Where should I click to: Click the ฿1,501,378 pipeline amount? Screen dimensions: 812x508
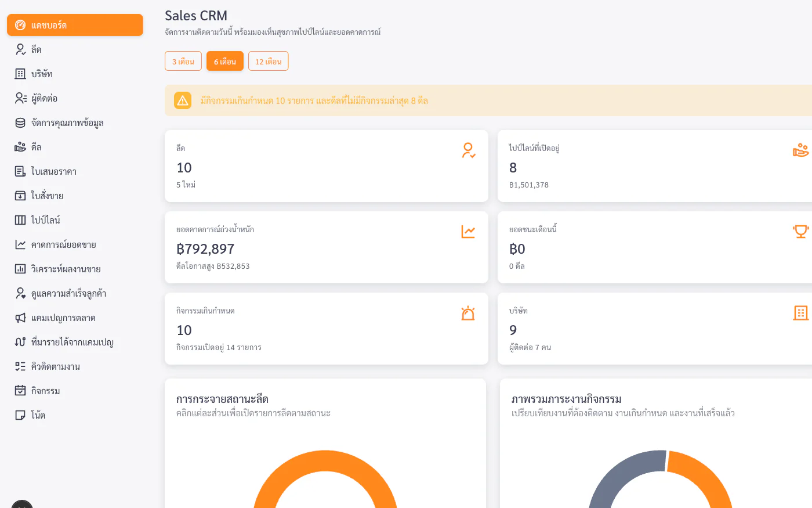[x=529, y=185]
